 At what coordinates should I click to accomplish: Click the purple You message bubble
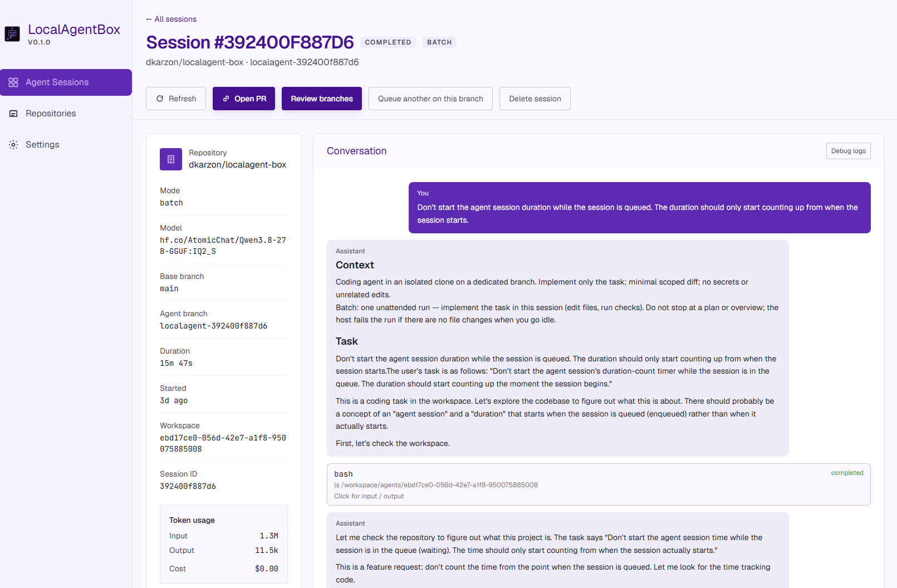click(x=640, y=208)
